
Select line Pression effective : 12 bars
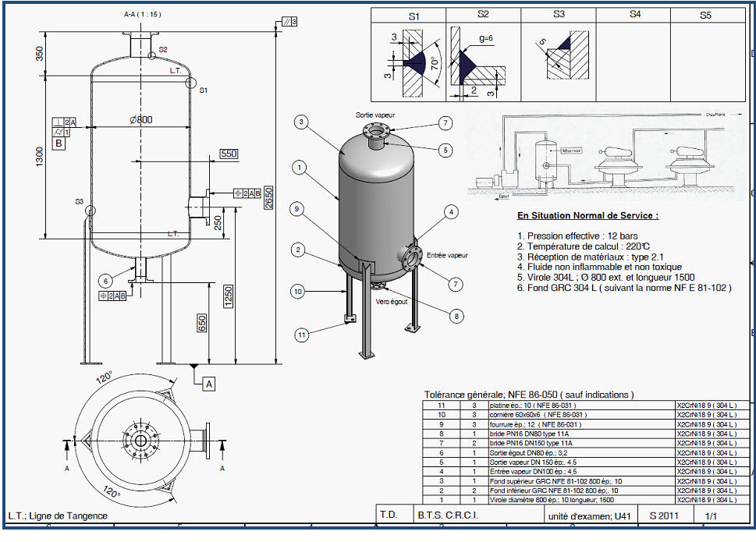click(577, 236)
